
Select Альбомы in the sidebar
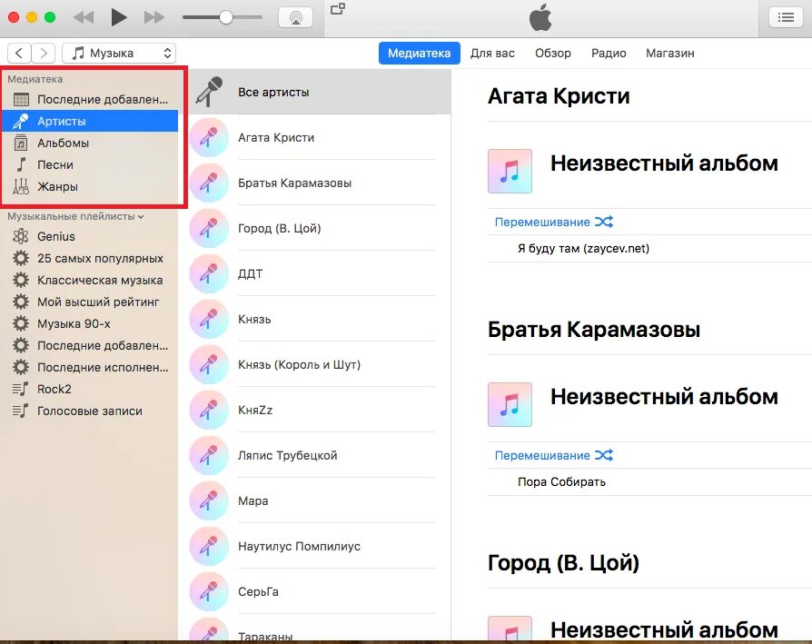pos(90,143)
